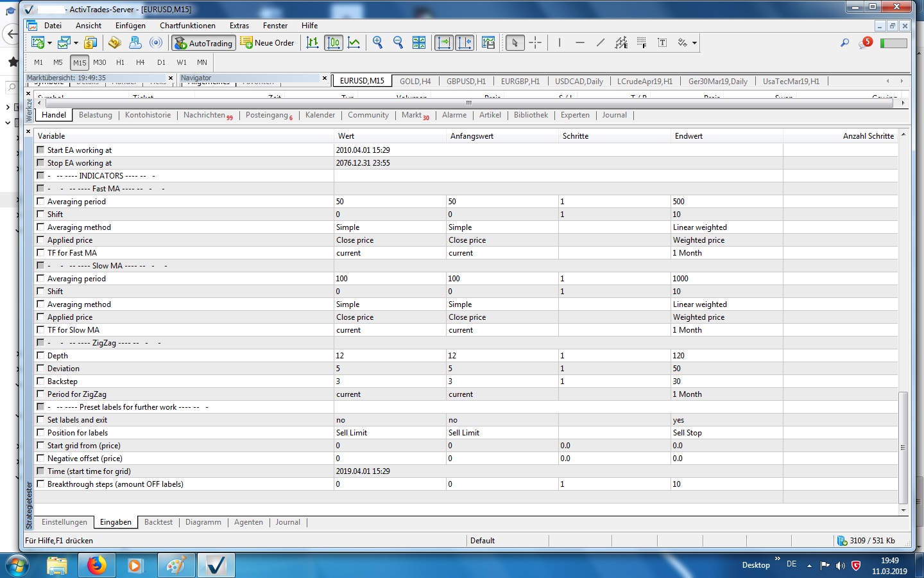This screenshot has height=578, width=924.
Task: Open Windows Explorer from the taskbar
Action: point(57,565)
